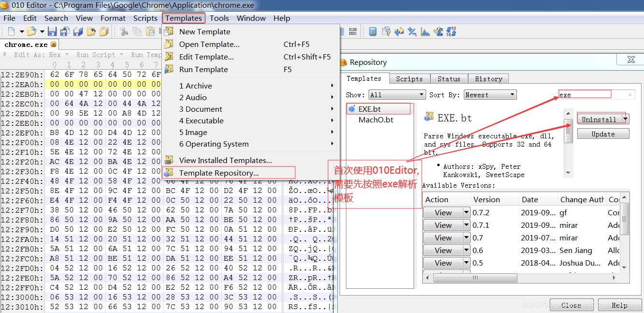Click the Hex Operations plus-minus icon
The width and height of the screenshot is (644, 313).
tap(412, 31)
